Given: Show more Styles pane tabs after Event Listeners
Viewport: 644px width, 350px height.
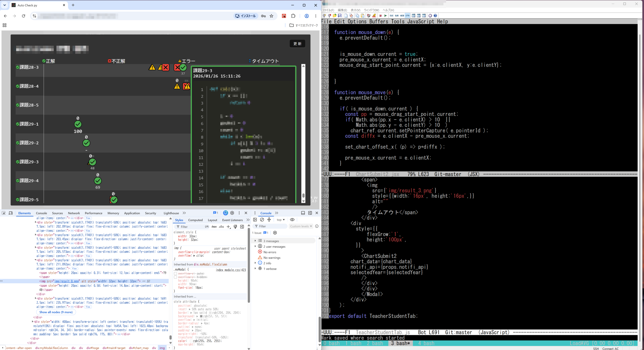Looking at the screenshot, I should click(x=248, y=220).
